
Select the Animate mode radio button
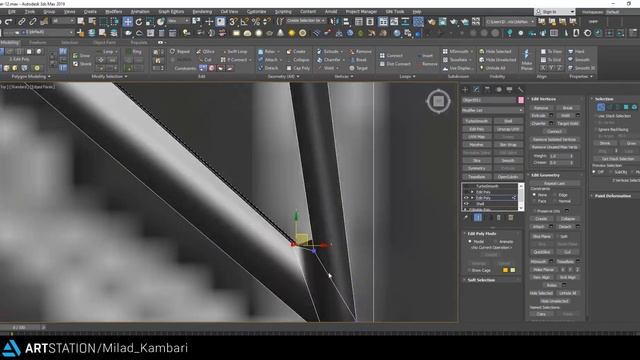(496, 242)
